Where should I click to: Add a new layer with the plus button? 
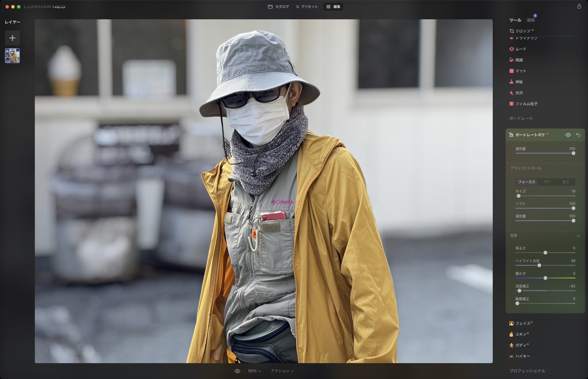12,38
